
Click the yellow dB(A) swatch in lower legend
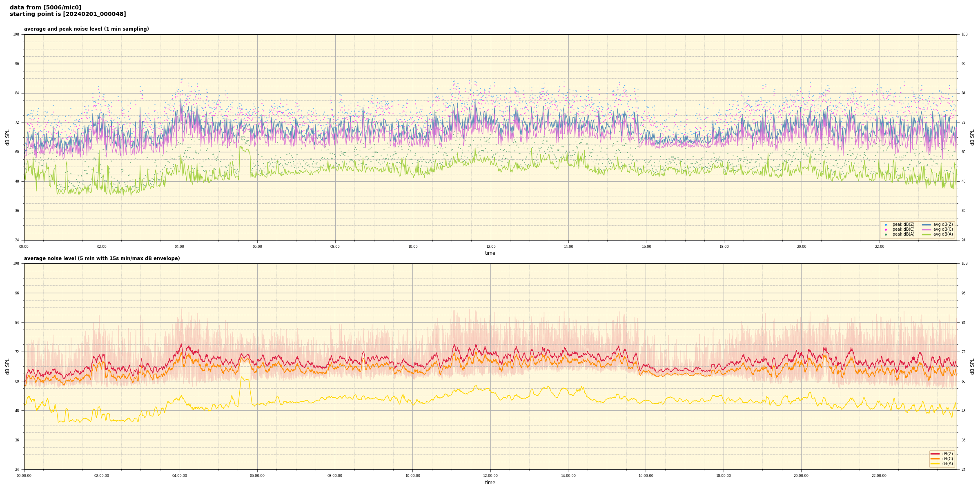click(x=935, y=463)
